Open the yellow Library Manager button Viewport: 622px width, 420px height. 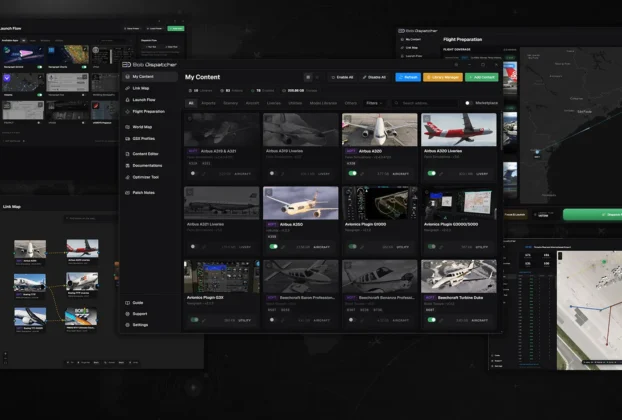[443, 77]
